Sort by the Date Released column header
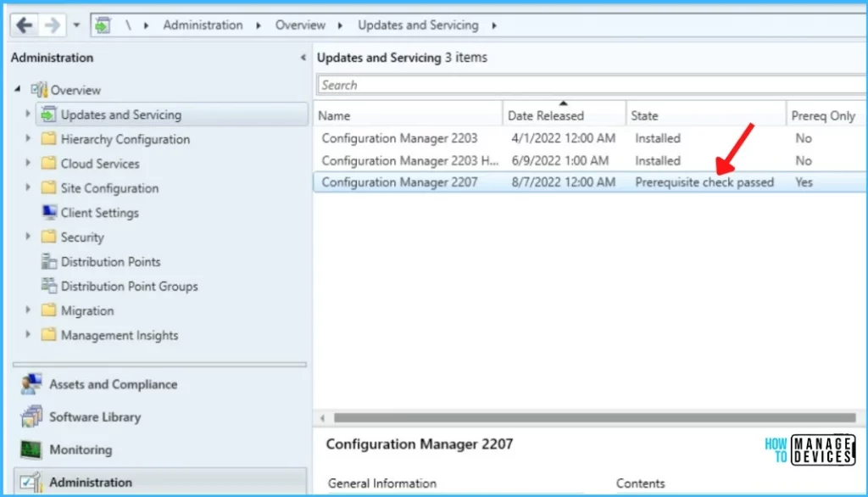Viewport: 868px width, 497px height. [564, 115]
